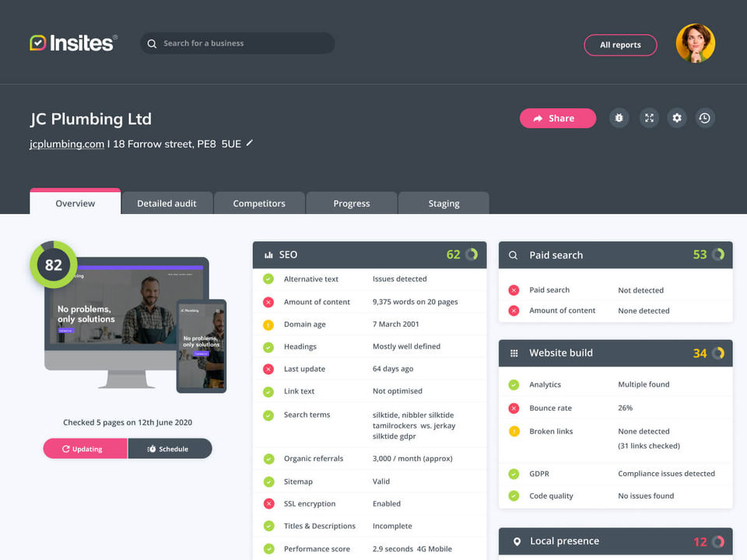Click GDPR green check icon

click(x=514, y=474)
